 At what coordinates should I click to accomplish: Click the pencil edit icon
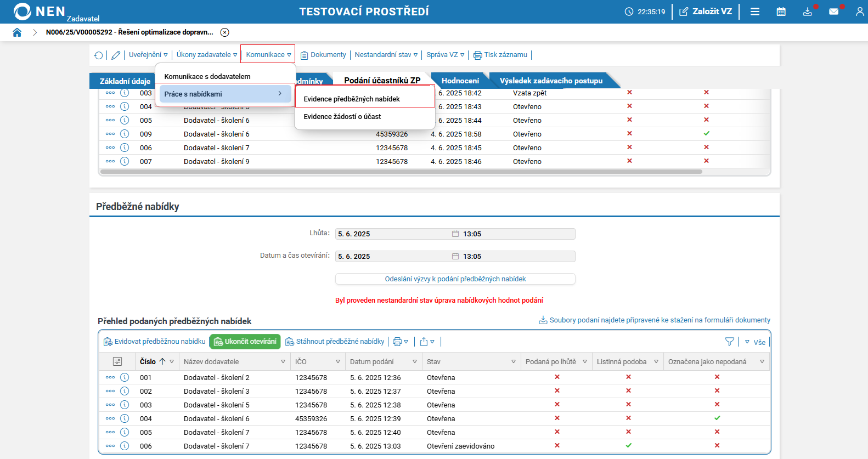point(116,55)
